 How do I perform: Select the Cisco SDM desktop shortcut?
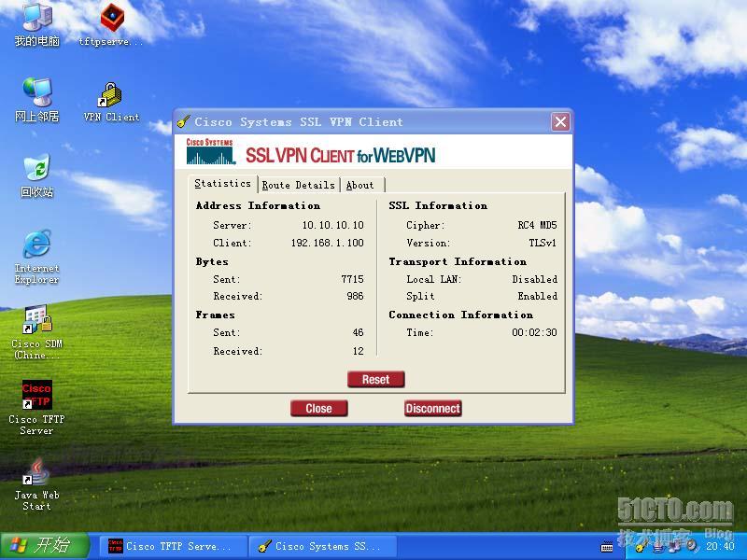[x=37, y=332]
